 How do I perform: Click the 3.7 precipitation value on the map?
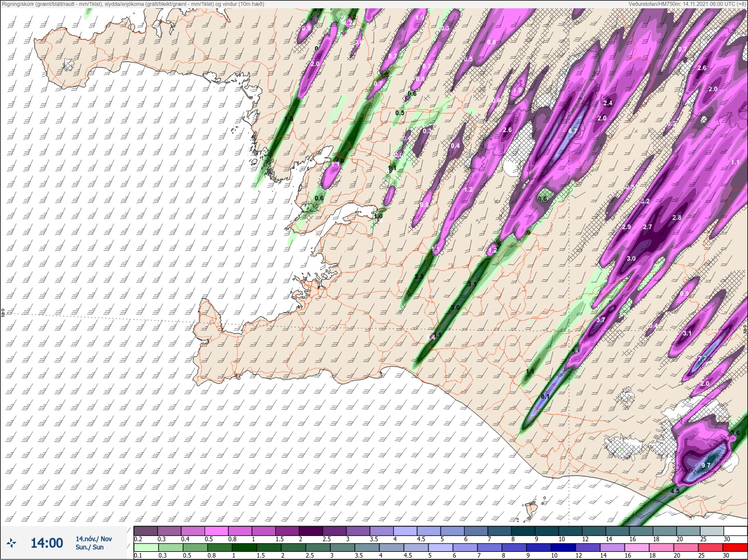(x=601, y=320)
